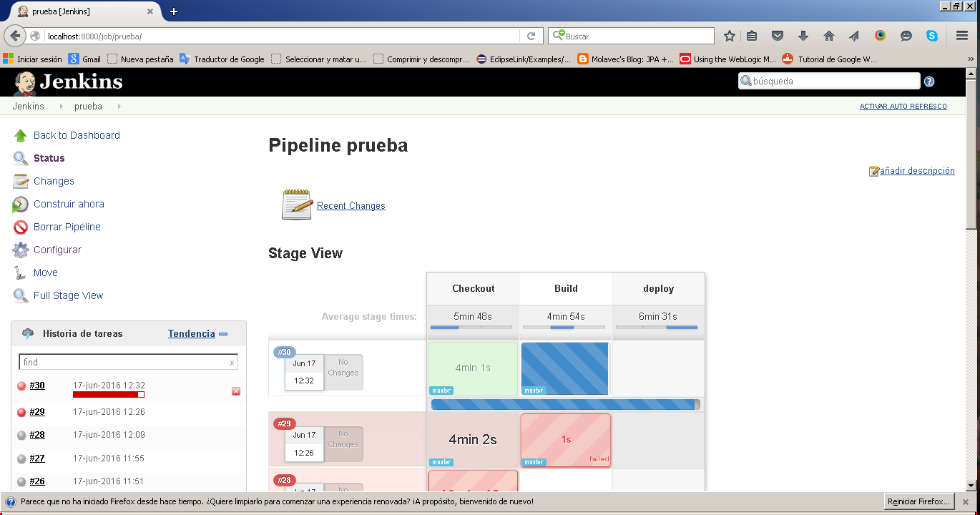Click the build #30 pipeline progress bar

[564, 404]
